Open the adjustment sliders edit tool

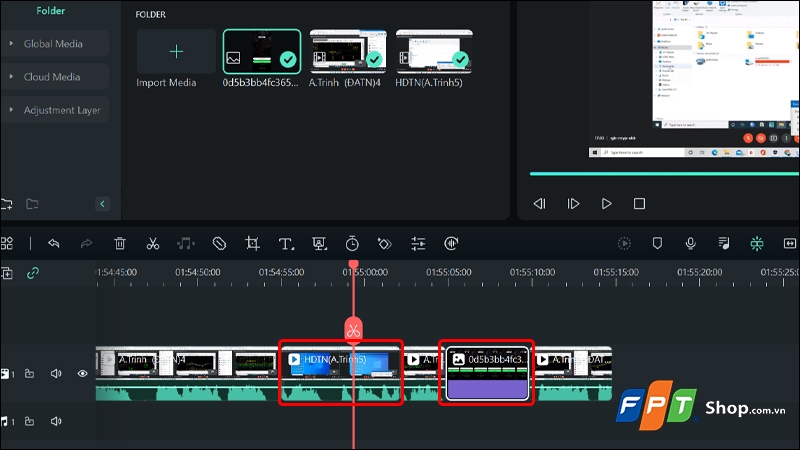coord(418,244)
